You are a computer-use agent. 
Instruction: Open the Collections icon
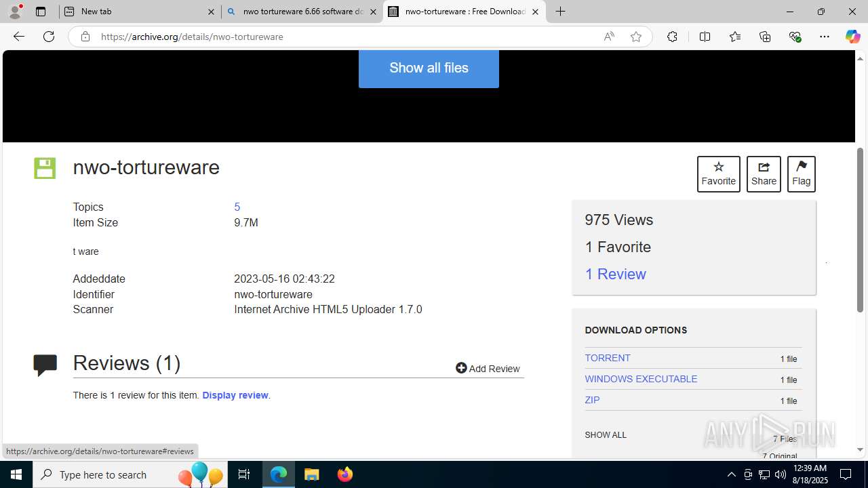tap(765, 37)
